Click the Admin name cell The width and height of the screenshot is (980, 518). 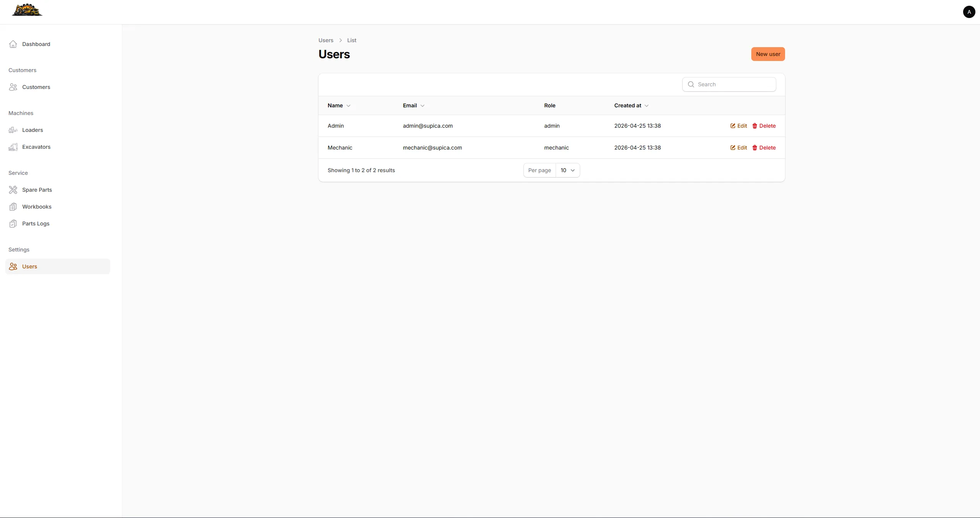[x=336, y=126]
